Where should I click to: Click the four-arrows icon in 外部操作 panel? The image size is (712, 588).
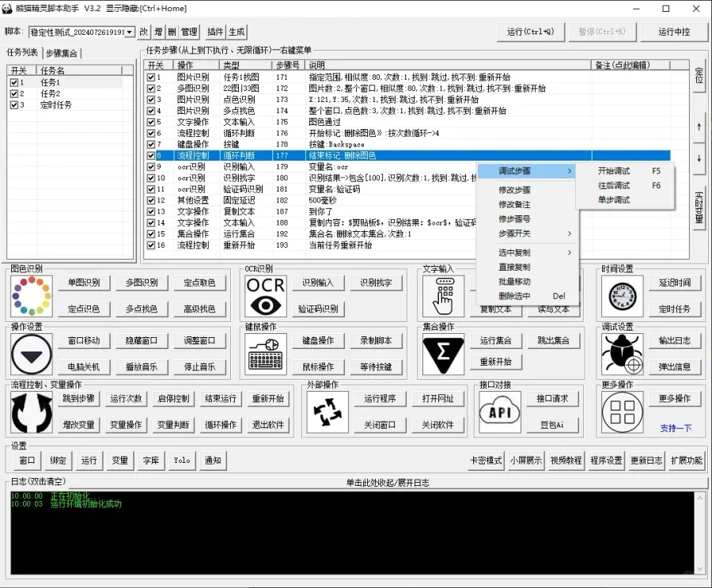tap(328, 411)
